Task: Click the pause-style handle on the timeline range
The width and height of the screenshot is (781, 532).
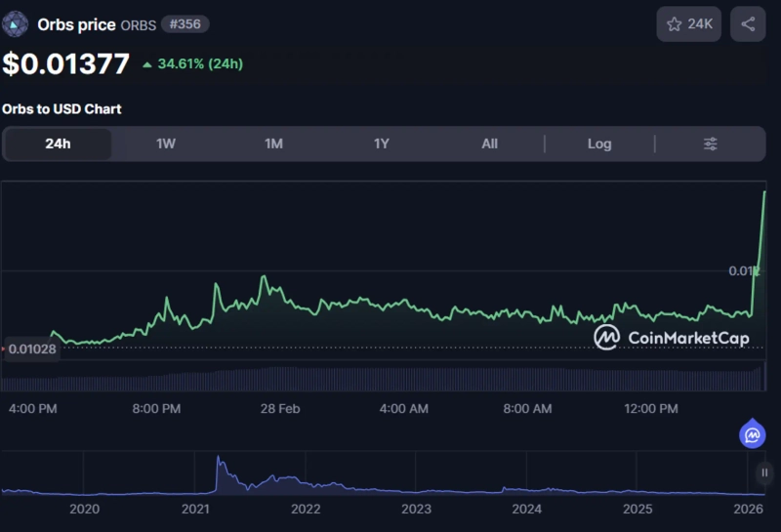Action: 764,472
